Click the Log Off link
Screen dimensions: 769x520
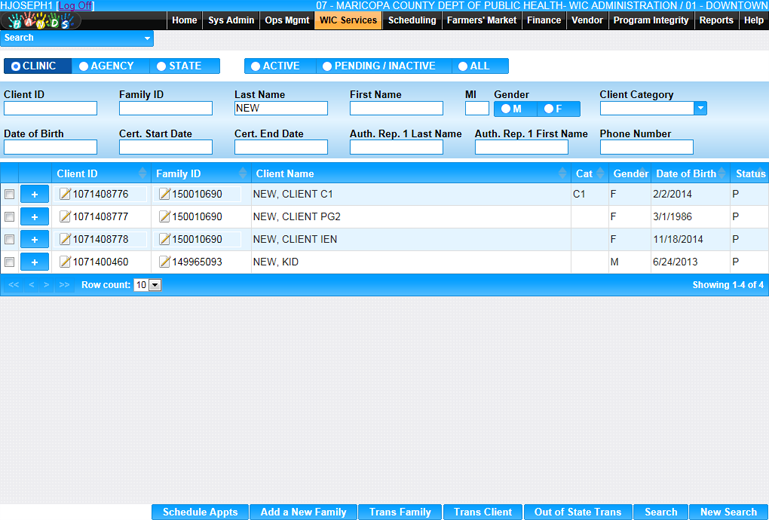[75, 6]
